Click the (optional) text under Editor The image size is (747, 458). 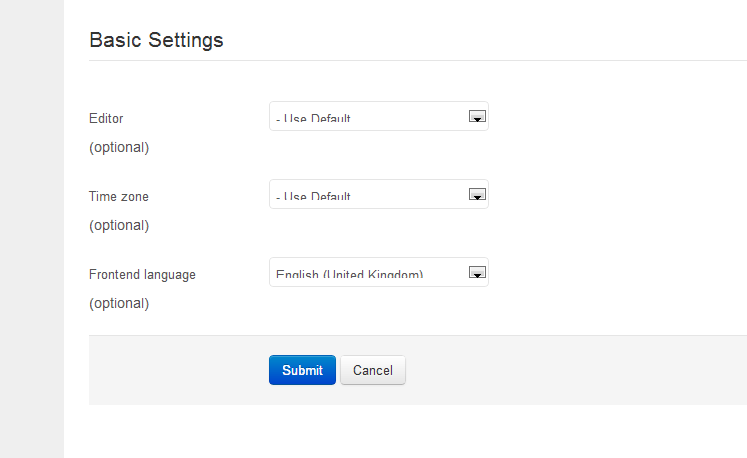119,147
